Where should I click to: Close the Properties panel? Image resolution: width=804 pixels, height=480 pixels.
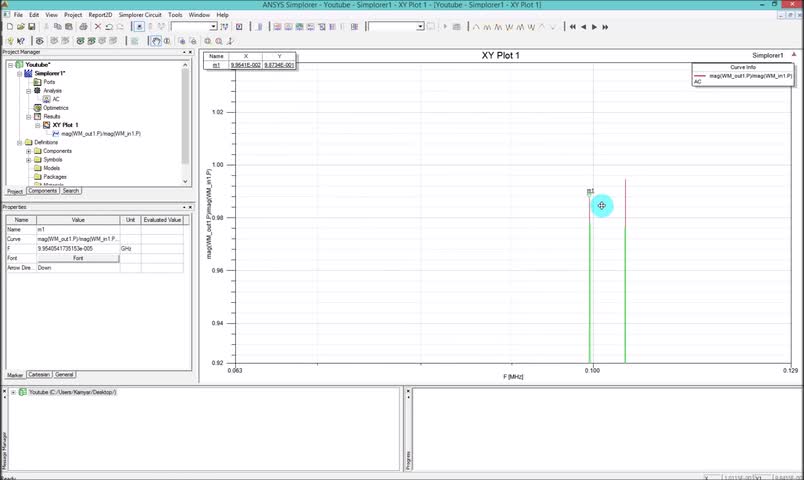(x=191, y=207)
